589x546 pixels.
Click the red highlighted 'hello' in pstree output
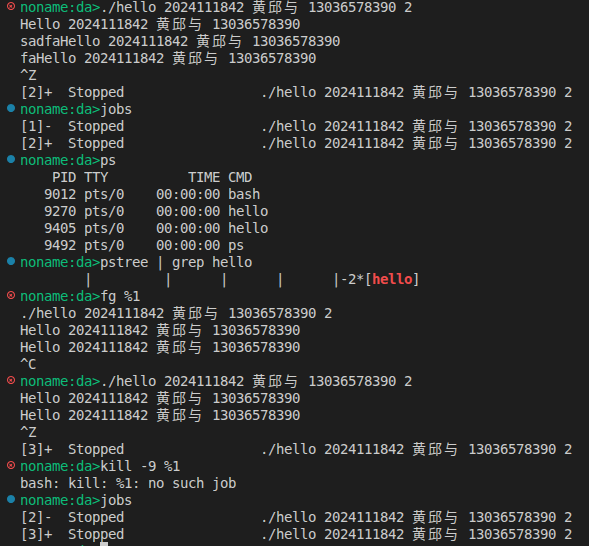point(392,279)
